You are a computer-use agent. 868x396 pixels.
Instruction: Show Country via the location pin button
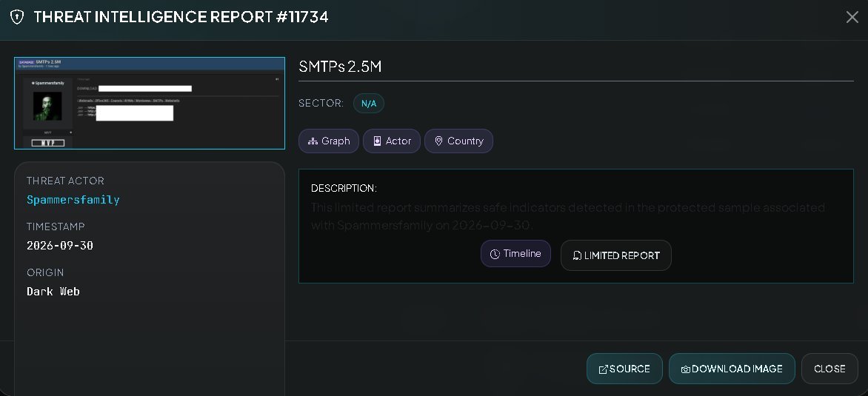coord(458,141)
